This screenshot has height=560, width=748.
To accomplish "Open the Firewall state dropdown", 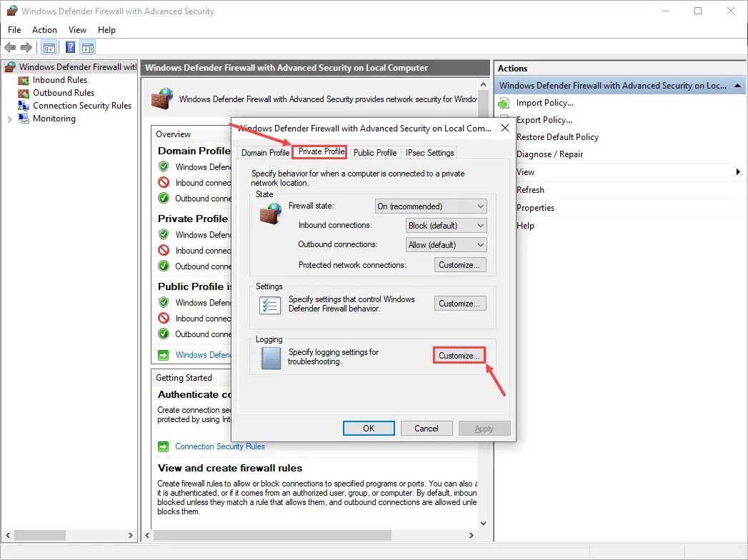I will pos(431,206).
